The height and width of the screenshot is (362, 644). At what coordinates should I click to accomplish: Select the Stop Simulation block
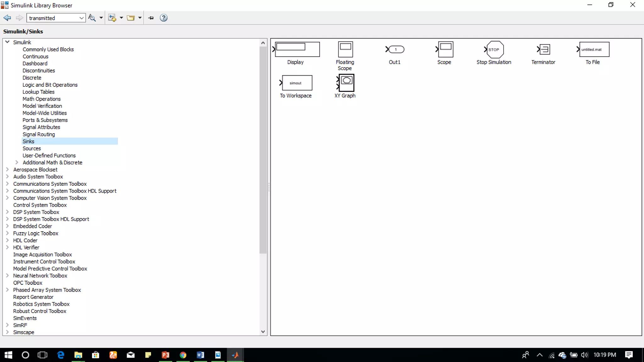[x=495, y=49]
